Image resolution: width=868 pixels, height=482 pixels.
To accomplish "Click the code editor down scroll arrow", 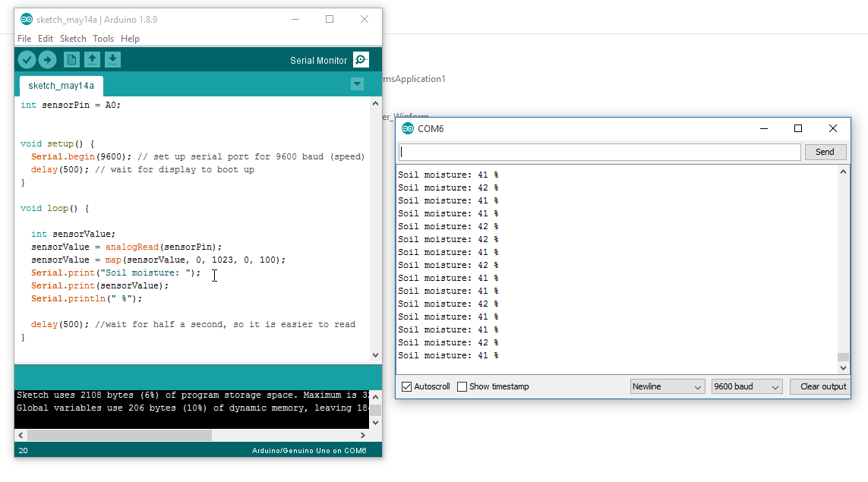I will [x=375, y=355].
